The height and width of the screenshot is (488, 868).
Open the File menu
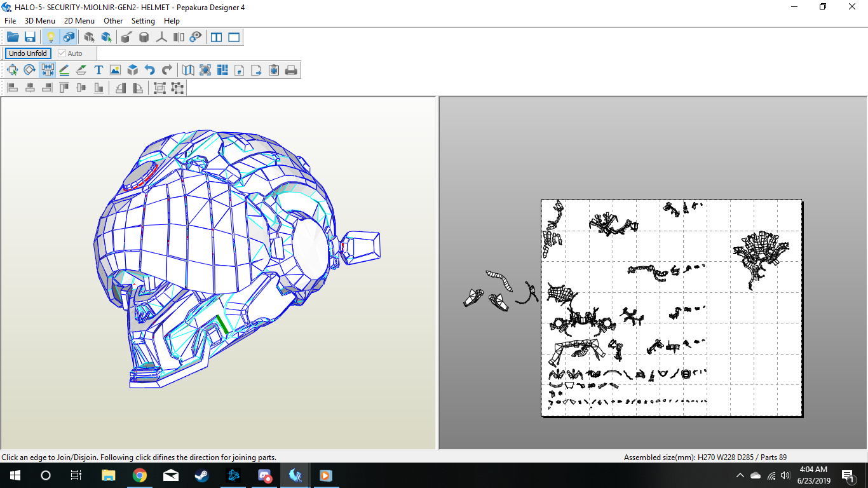point(10,21)
